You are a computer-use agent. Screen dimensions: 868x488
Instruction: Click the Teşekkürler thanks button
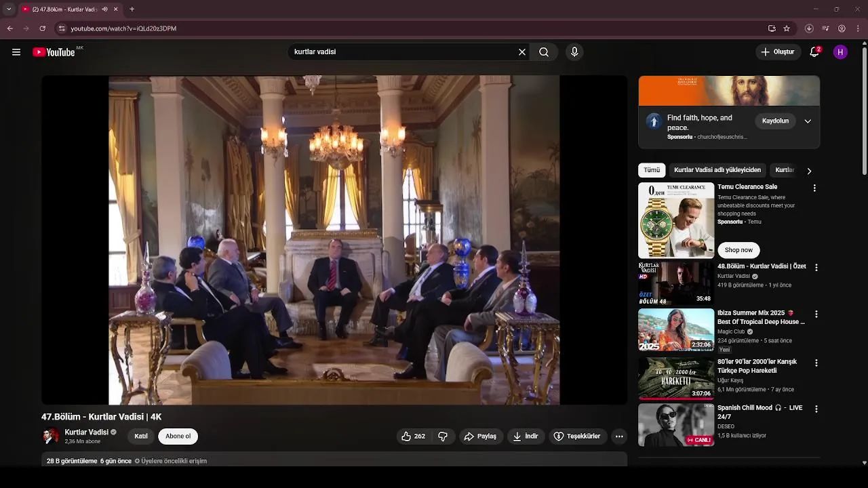(x=577, y=436)
